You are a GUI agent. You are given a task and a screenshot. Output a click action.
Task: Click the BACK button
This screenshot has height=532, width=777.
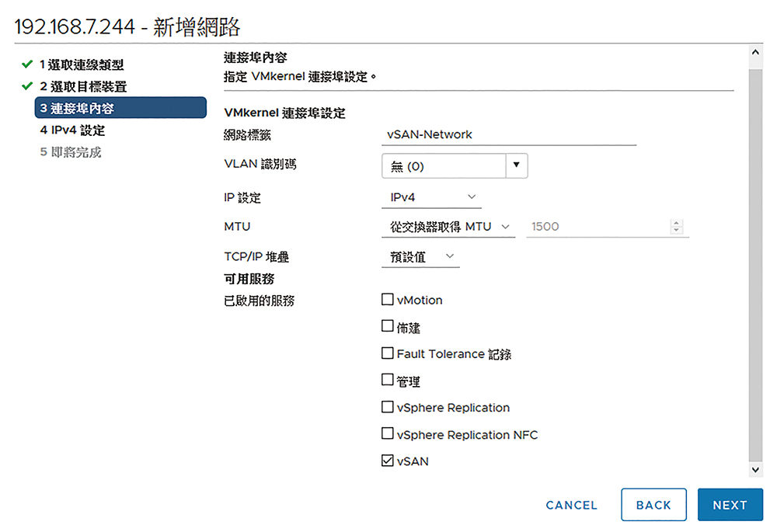click(x=653, y=505)
